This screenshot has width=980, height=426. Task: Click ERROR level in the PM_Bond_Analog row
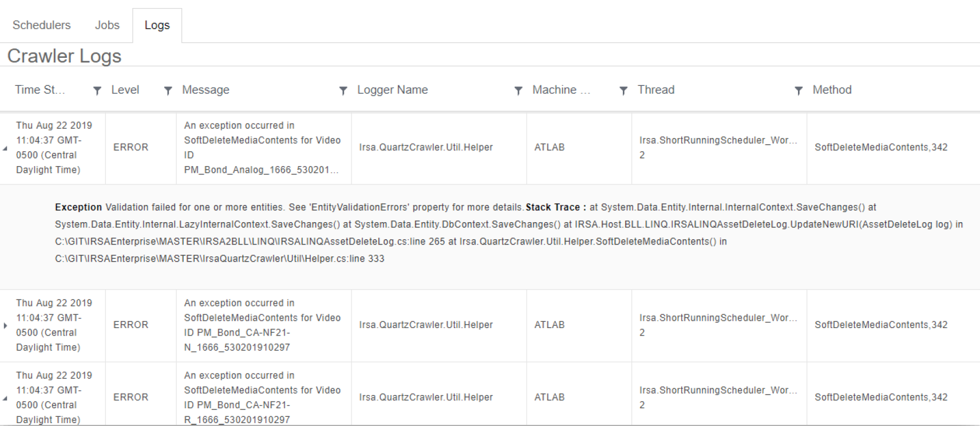point(131,147)
